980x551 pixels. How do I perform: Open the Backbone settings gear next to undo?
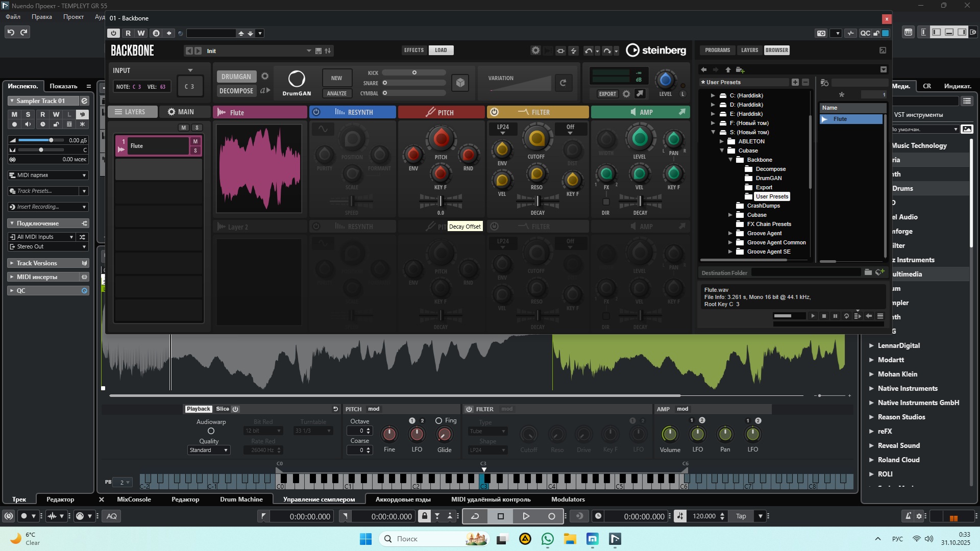point(535,51)
